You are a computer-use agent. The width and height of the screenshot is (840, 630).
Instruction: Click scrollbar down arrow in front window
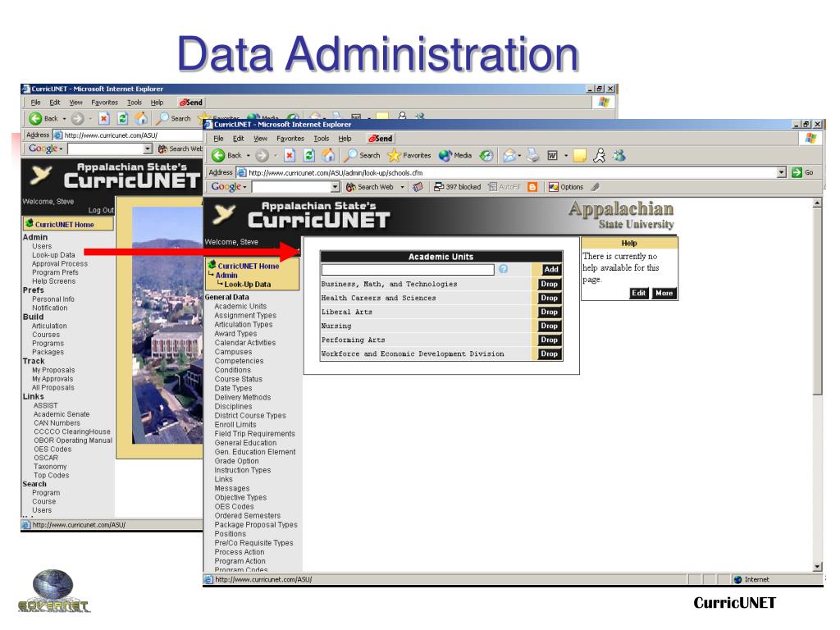coord(817,567)
